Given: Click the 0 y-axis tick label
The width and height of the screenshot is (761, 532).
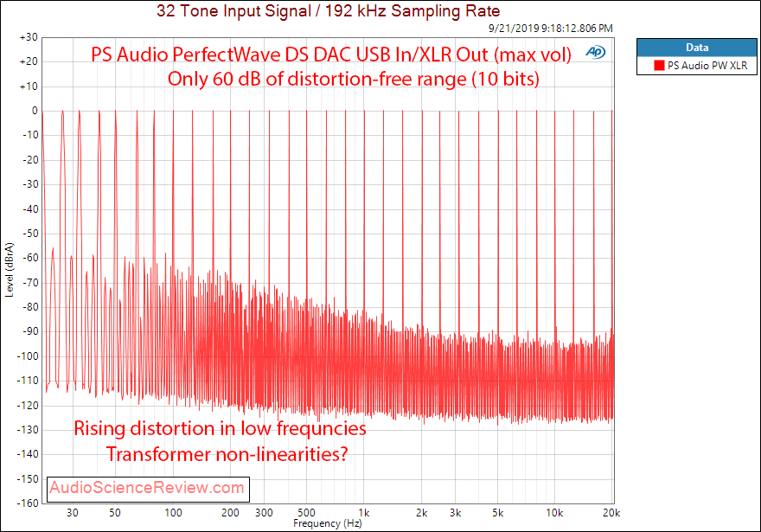Looking at the screenshot, I should click(35, 111).
